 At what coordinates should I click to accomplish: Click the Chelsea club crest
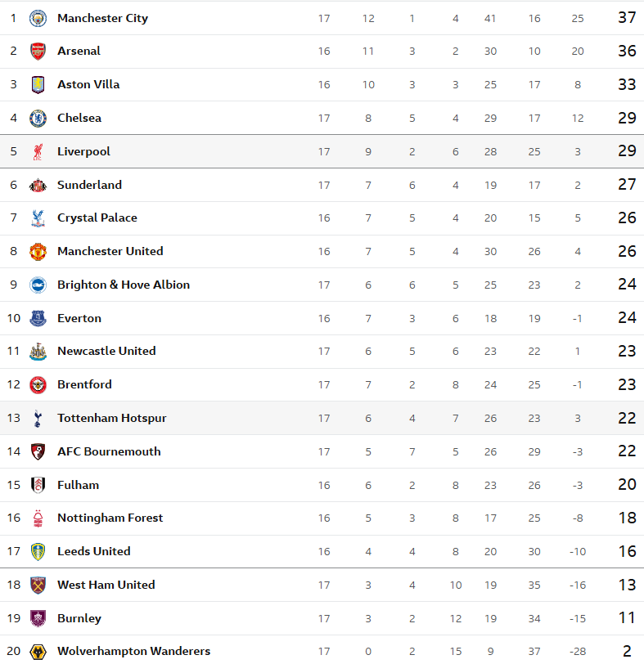coord(38,119)
